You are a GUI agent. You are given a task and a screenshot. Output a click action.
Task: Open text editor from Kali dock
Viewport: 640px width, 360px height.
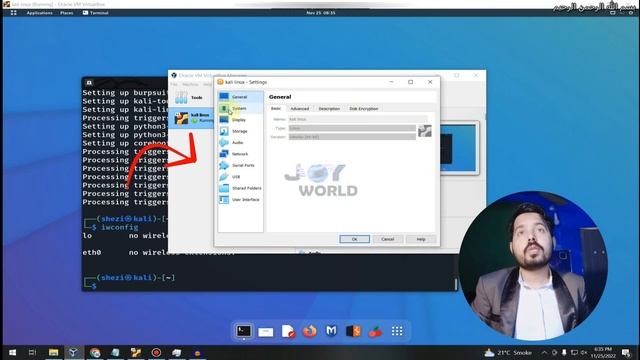point(288,331)
